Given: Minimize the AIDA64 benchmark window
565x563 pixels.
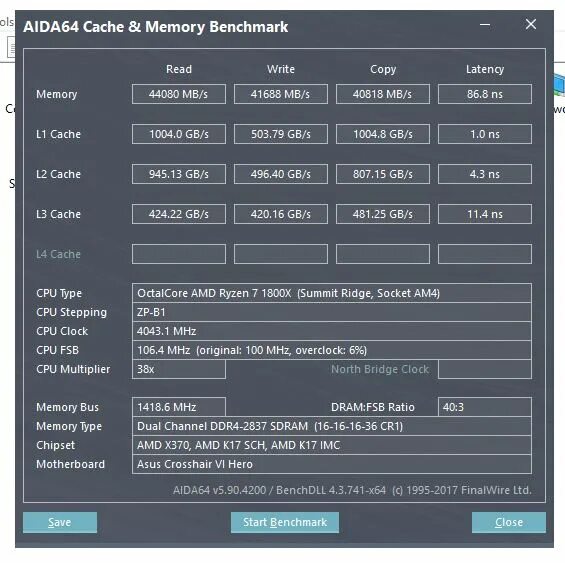Looking at the screenshot, I should (x=485, y=25).
